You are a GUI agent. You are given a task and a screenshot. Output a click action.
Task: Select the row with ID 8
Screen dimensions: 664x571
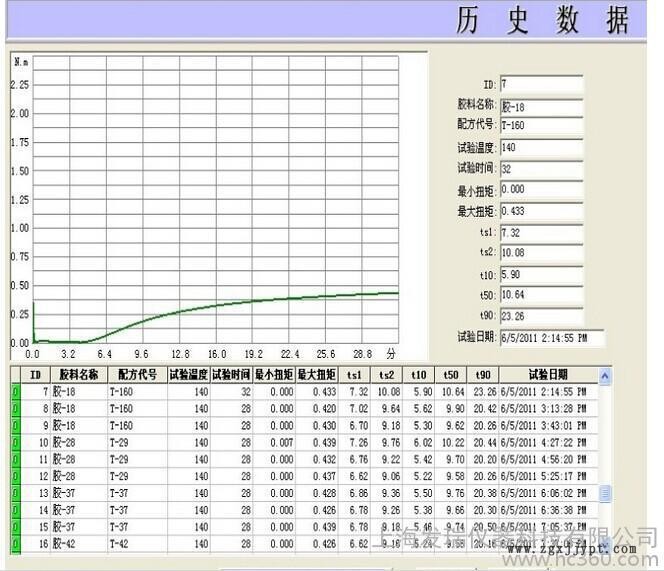300,408
